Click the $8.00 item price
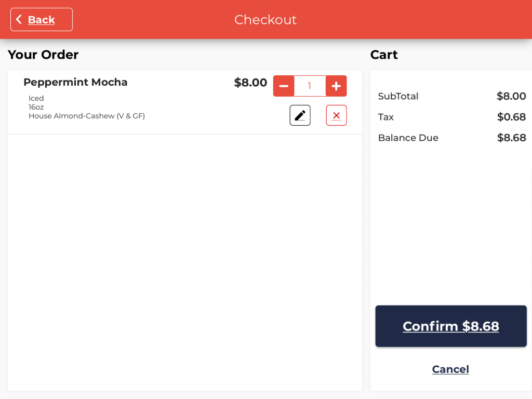 click(250, 83)
